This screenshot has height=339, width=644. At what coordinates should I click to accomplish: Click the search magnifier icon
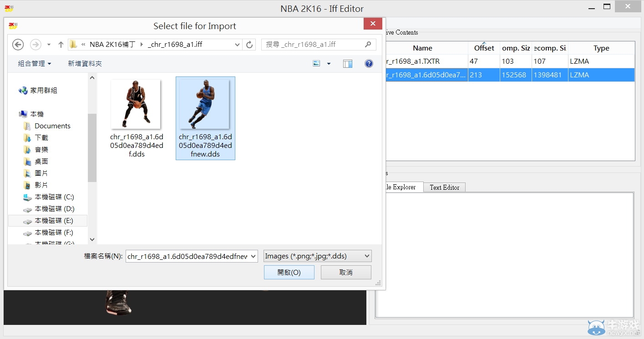pyautogui.click(x=368, y=45)
